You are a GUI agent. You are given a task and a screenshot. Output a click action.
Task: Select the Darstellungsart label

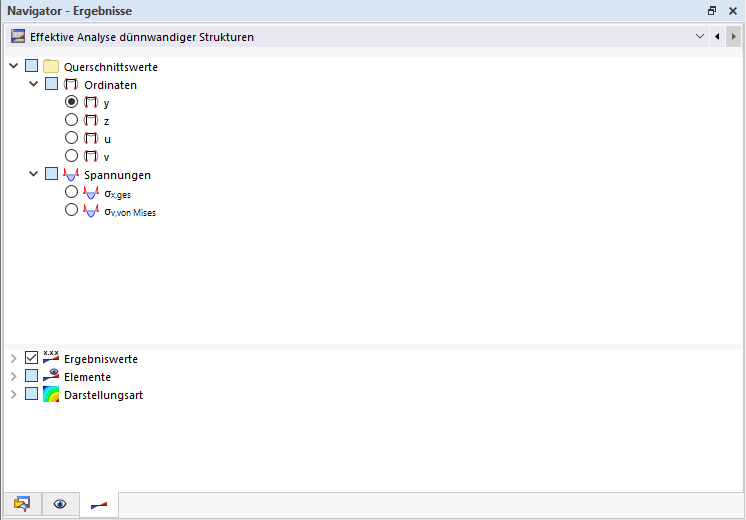tap(103, 395)
